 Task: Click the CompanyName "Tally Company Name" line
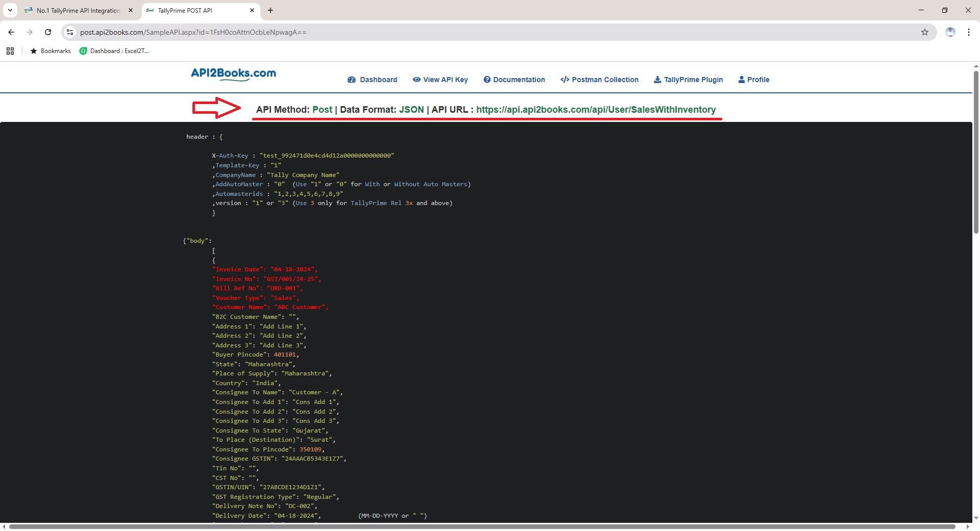tap(276, 175)
